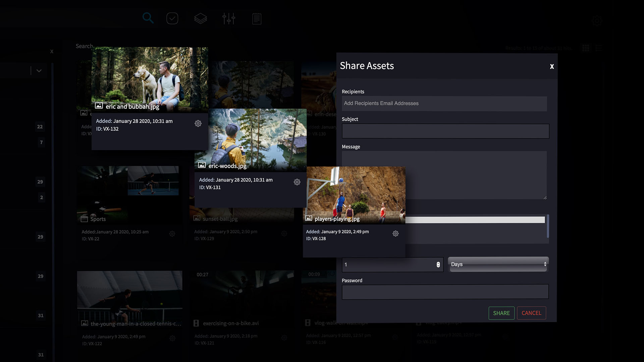Viewport: 644px width, 362px height.
Task: Close the Share Assets dialog
Action: (552, 66)
